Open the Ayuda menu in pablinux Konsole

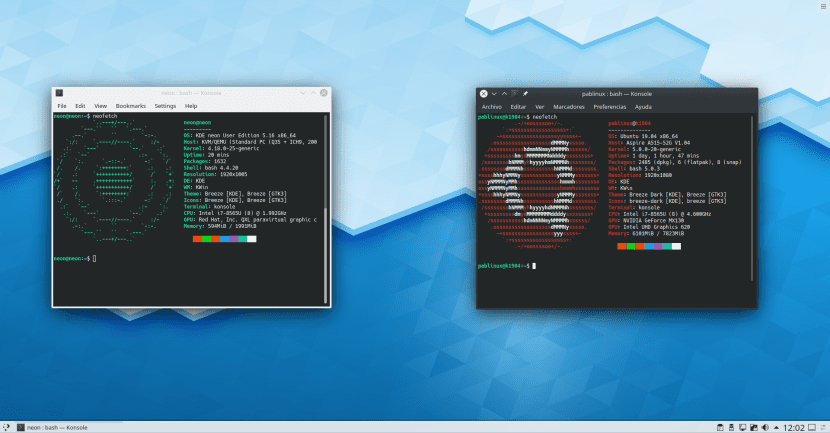click(644, 105)
